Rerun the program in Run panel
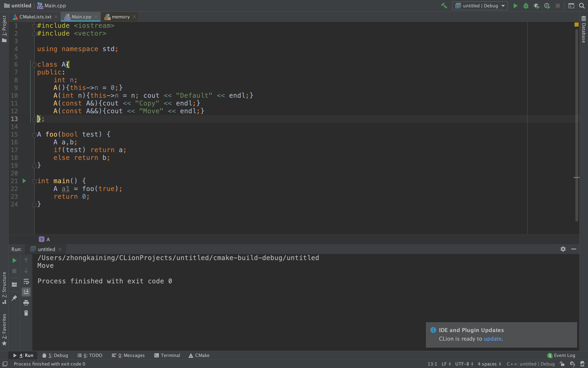 point(14,260)
